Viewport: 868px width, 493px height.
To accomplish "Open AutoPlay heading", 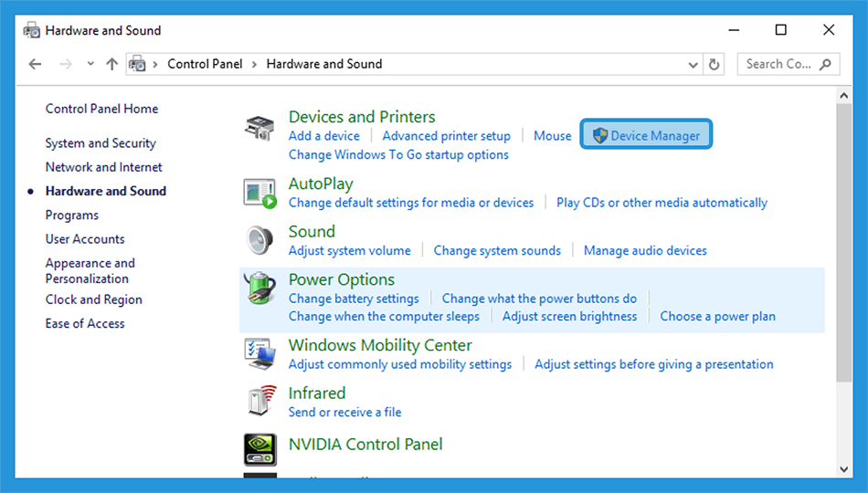I will point(321,184).
